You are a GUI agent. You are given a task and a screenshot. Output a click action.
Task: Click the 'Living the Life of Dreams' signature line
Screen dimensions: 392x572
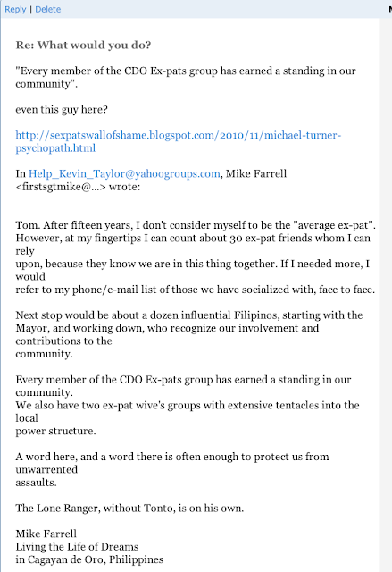coord(77,547)
